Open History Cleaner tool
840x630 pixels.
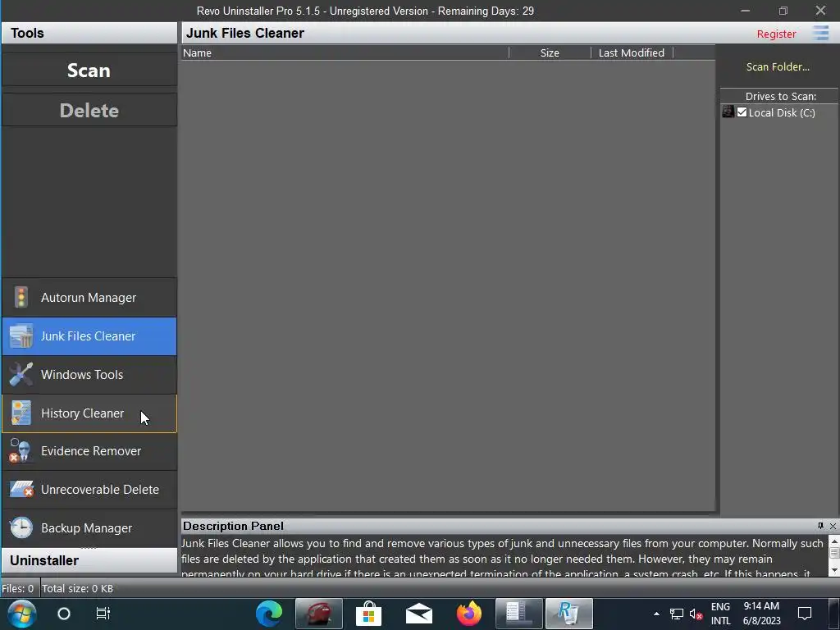click(x=89, y=413)
